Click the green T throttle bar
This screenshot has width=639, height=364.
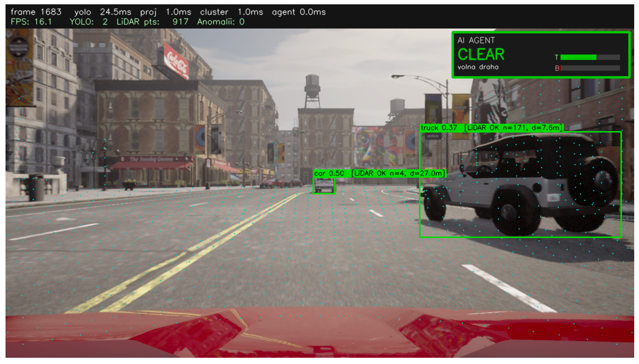point(590,57)
